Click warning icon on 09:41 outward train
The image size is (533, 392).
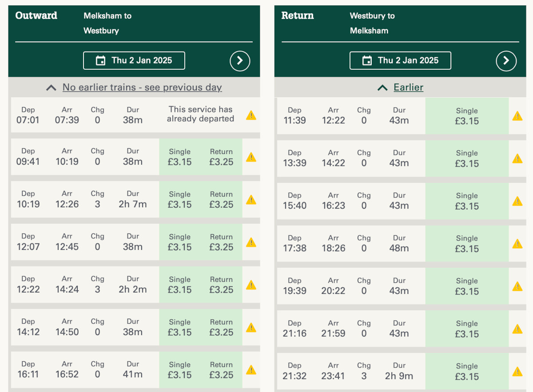pyautogui.click(x=251, y=157)
